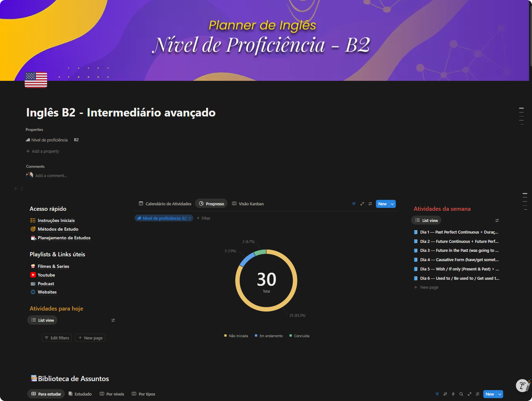Open the dropdown arrow next to the Progresso New button

[x=392, y=204]
